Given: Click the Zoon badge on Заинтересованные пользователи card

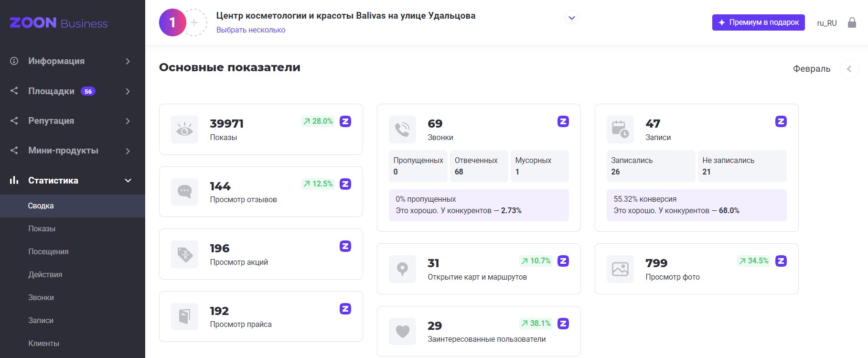Looking at the screenshot, I should coord(563,324).
